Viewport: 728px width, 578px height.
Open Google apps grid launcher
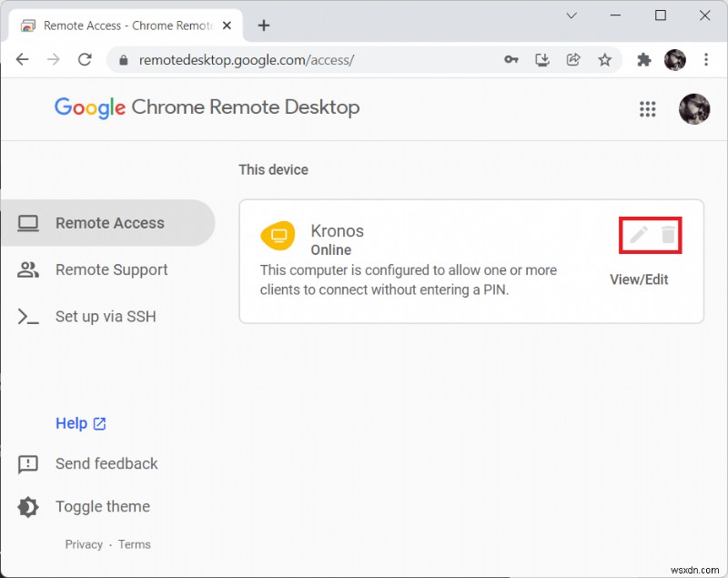point(648,108)
